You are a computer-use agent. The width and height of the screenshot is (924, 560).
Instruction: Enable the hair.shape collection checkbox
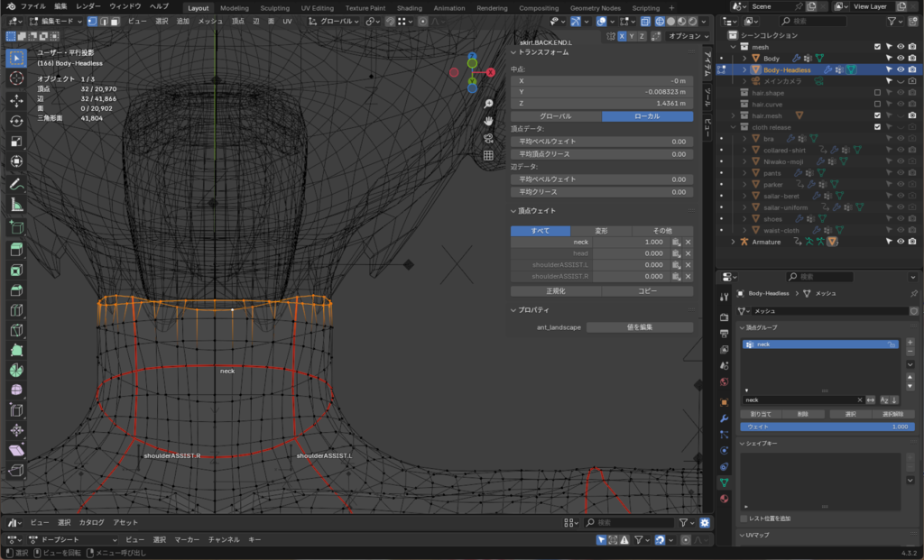point(877,93)
